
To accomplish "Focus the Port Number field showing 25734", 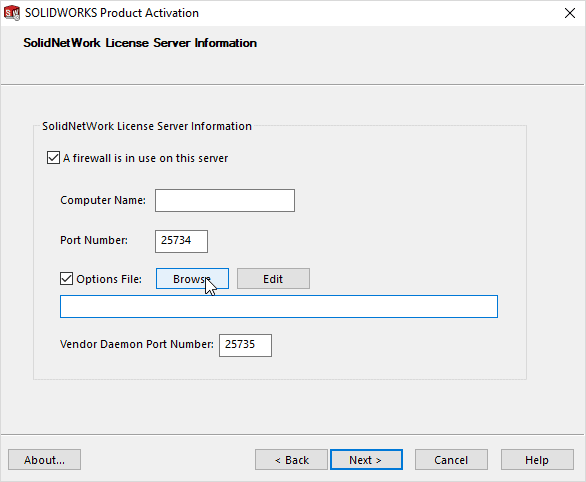I will coord(182,241).
